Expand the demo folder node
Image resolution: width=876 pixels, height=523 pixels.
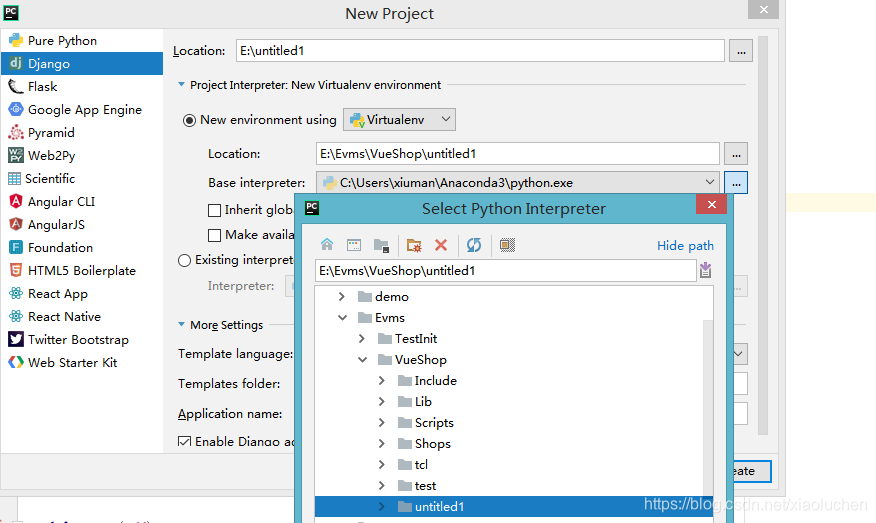click(341, 297)
